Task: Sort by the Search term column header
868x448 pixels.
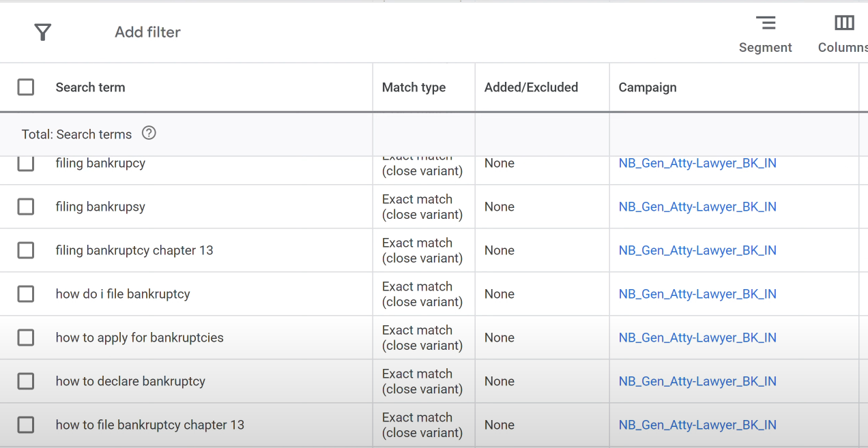Action: (90, 87)
